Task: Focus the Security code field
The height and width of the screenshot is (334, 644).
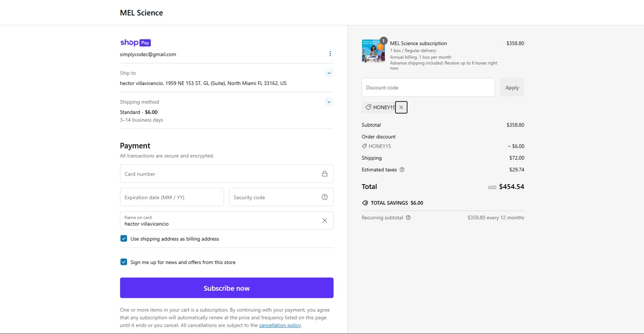Action: [281, 197]
